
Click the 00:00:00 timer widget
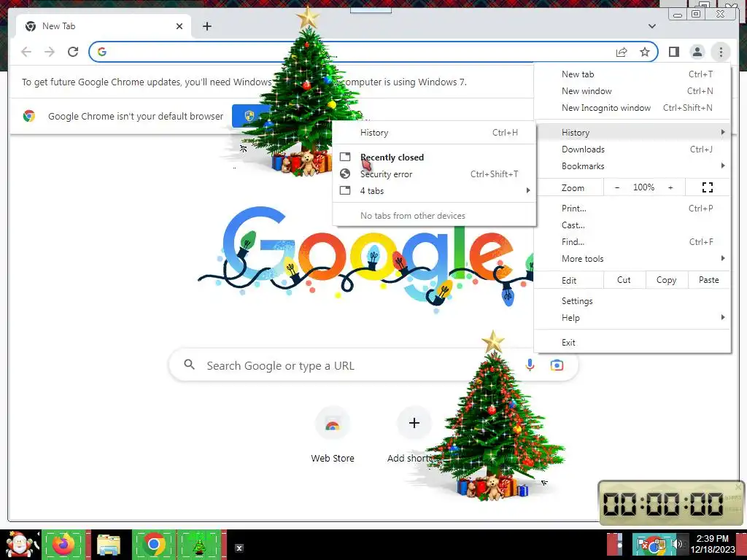pyautogui.click(x=671, y=503)
